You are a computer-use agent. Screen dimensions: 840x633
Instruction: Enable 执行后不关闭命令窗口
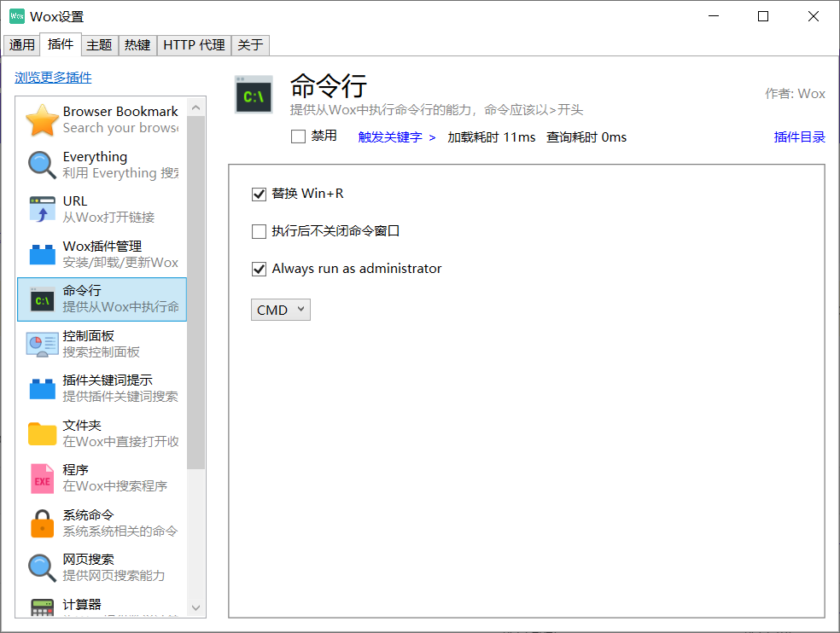[x=259, y=231]
